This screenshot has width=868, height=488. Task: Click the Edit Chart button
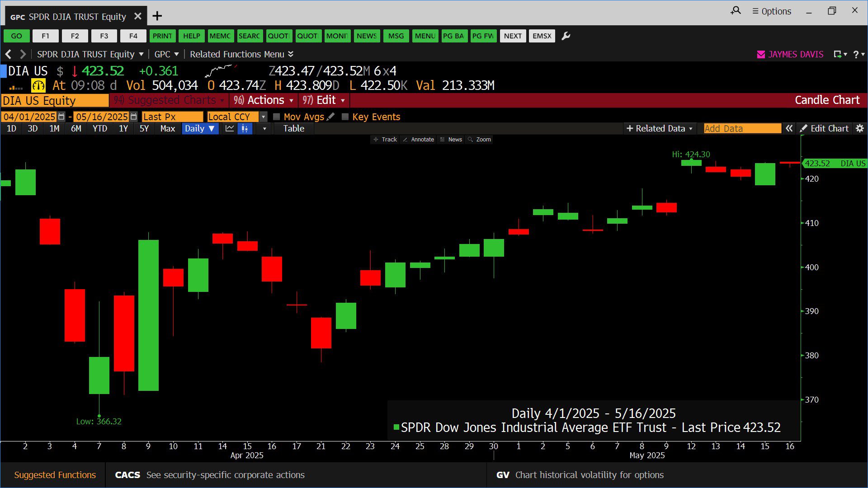[825, 129]
